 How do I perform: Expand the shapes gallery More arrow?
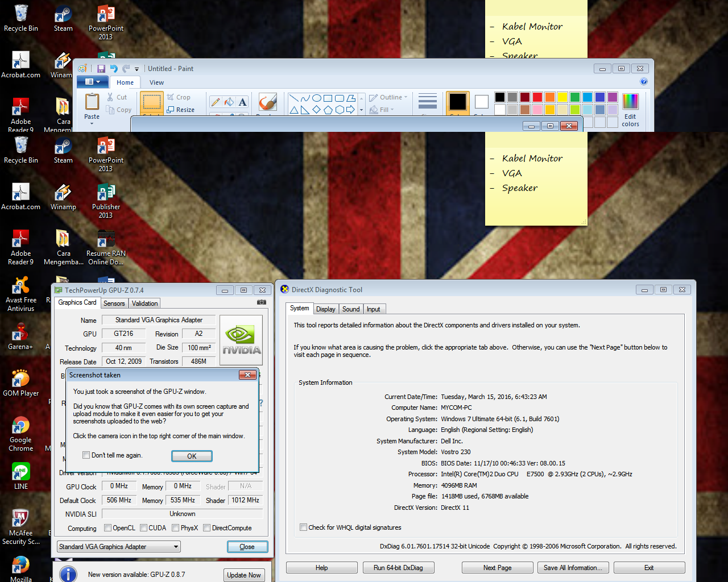coord(362,110)
